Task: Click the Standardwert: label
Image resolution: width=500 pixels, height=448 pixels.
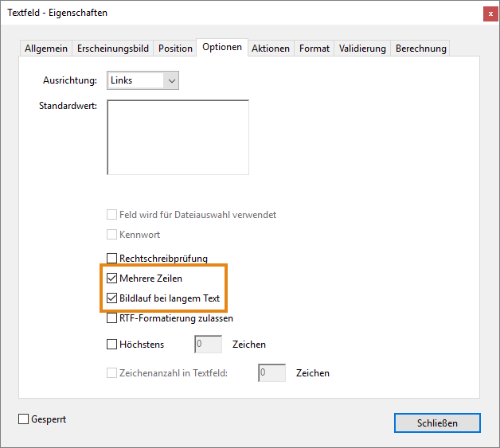Action: click(68, 106)
